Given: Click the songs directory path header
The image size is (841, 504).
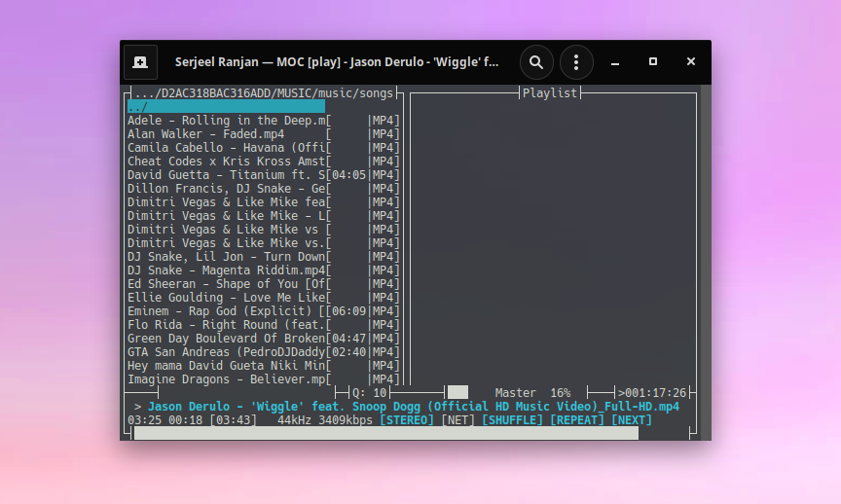Looking at the screenshot, I should pyautogui.click(x=264, y=93).
